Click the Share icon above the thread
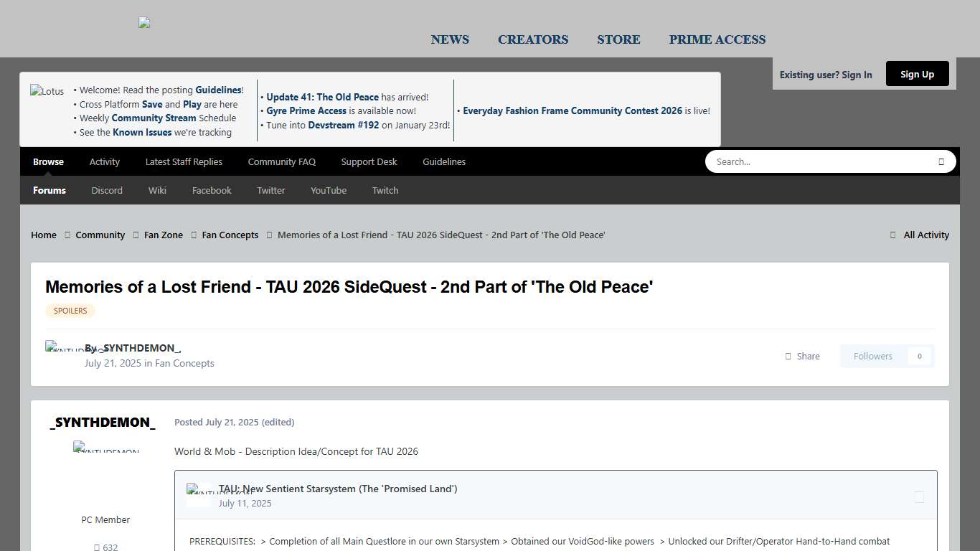980x551 pixels. (x=788, y=356)
